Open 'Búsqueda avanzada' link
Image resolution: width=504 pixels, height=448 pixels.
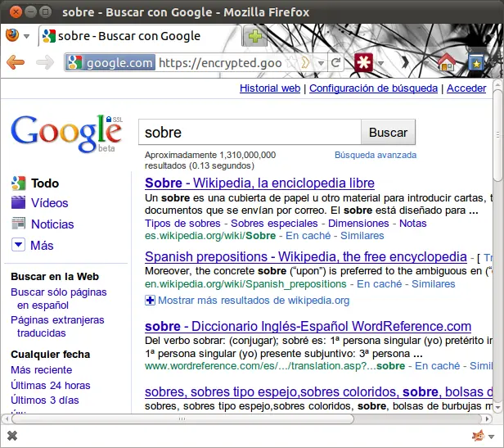pos(376,155)
